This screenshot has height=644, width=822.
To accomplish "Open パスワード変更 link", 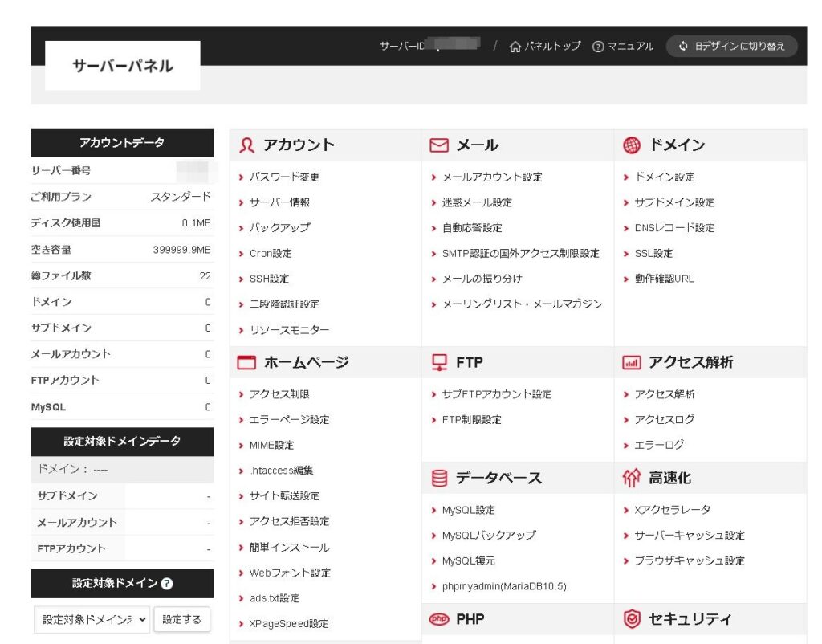I will (284, 177).
